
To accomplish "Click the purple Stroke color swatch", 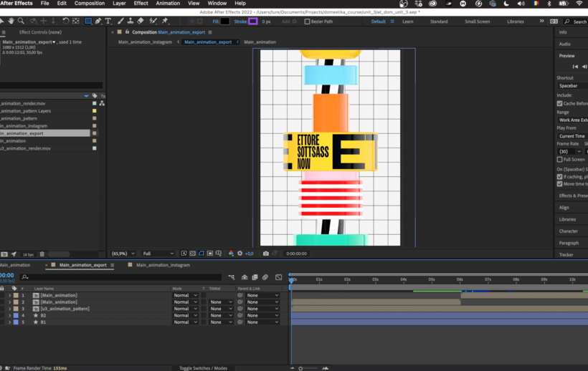I will (x=253, y=21).
